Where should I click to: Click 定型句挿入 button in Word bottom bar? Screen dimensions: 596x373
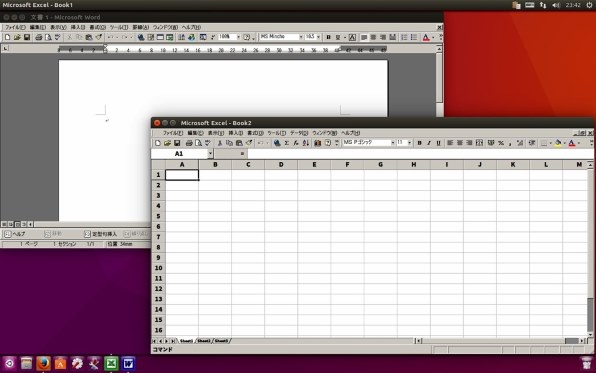pos(101,234)
